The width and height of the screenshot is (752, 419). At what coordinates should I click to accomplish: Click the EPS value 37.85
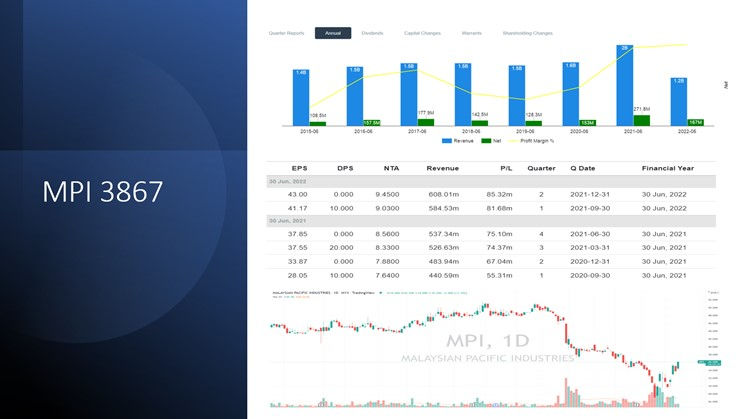(x=297, y=234)
